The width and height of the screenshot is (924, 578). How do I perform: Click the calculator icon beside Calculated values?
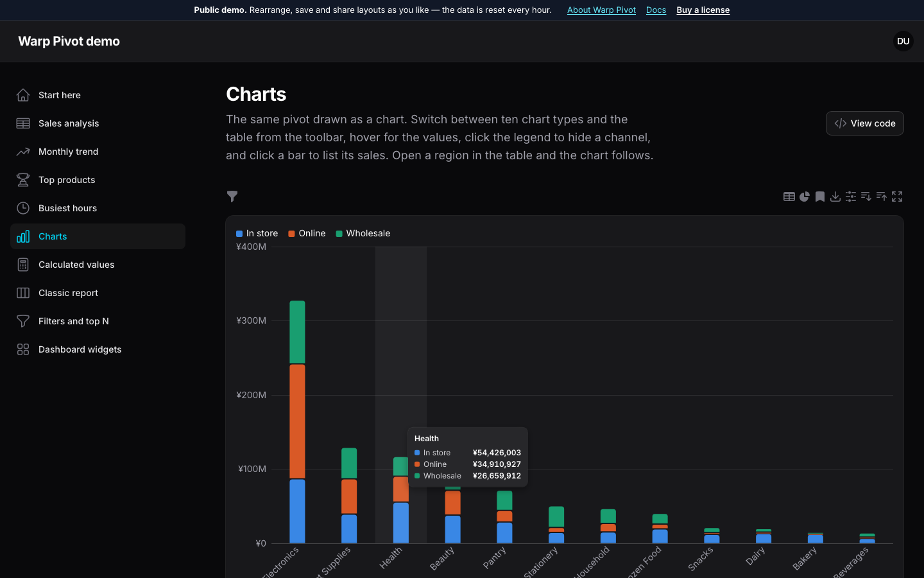coord(23,265)
